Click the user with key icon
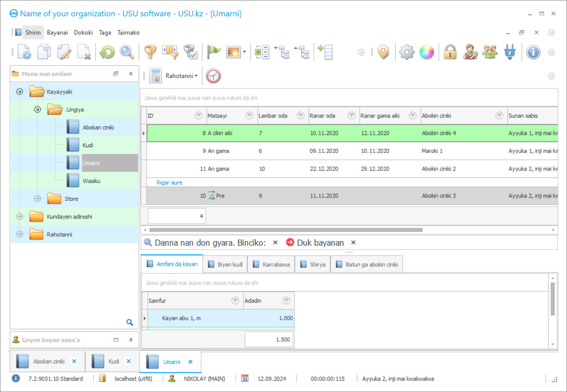Screen dimensions: 567x392 pyautogui.click(x=470, y=52)
